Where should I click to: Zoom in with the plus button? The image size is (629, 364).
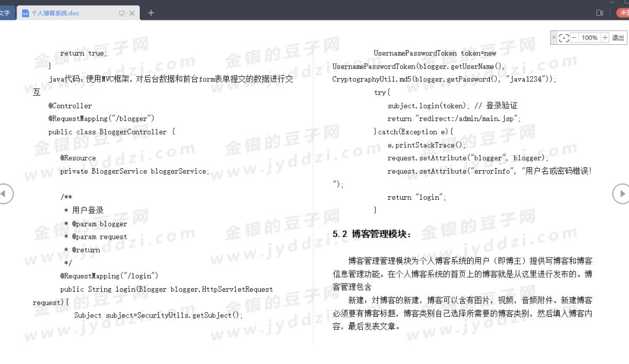click(605, 38)
